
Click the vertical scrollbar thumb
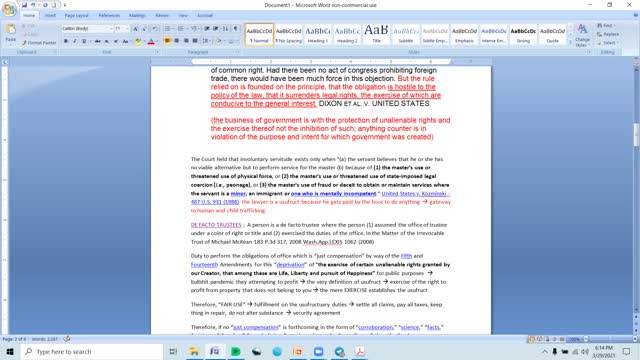tap(636, 135)
